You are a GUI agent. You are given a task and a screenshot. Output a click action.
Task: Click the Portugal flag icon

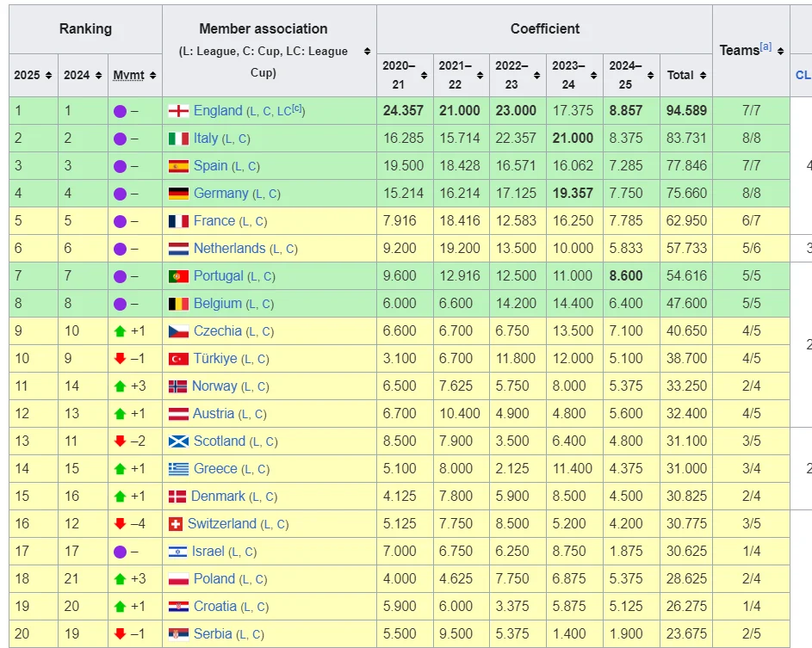(x=178, y=276)
